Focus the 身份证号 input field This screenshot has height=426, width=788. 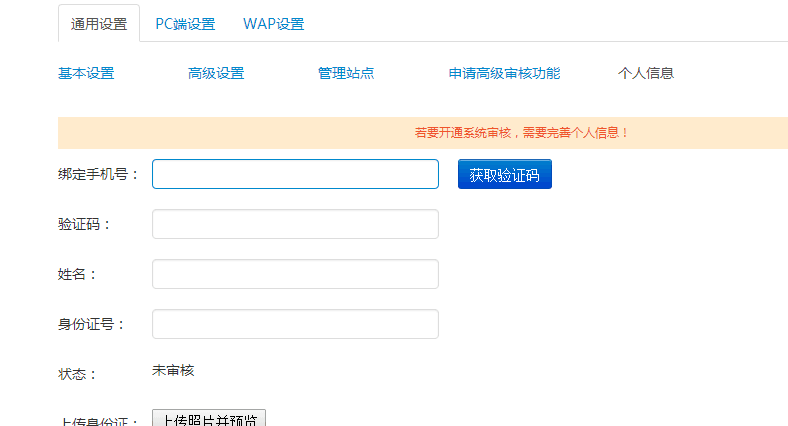tap(296, 324)
